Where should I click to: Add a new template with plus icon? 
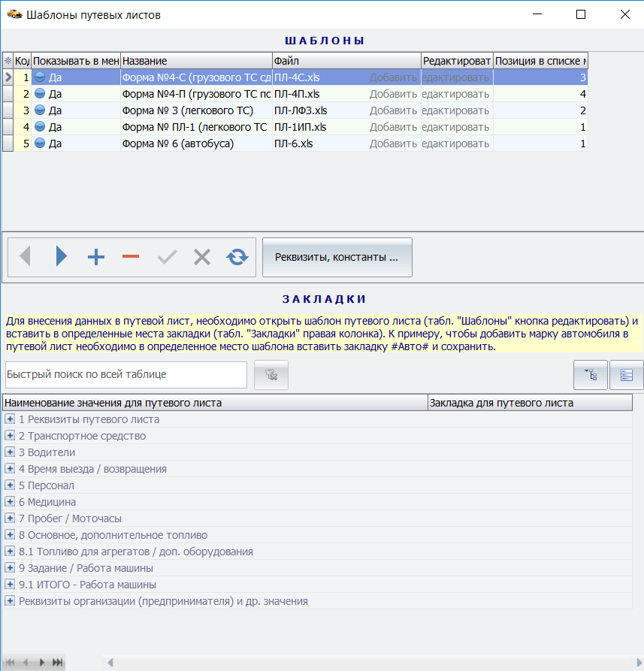(x=96, y=257)
